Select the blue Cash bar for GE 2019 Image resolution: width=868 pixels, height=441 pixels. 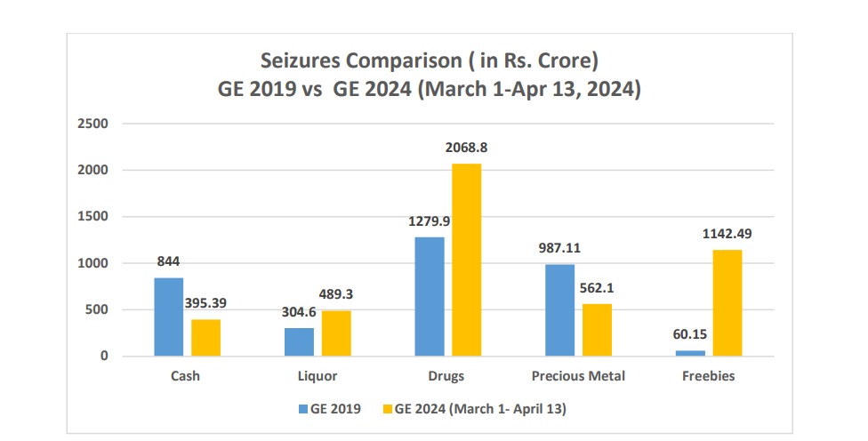168,317
